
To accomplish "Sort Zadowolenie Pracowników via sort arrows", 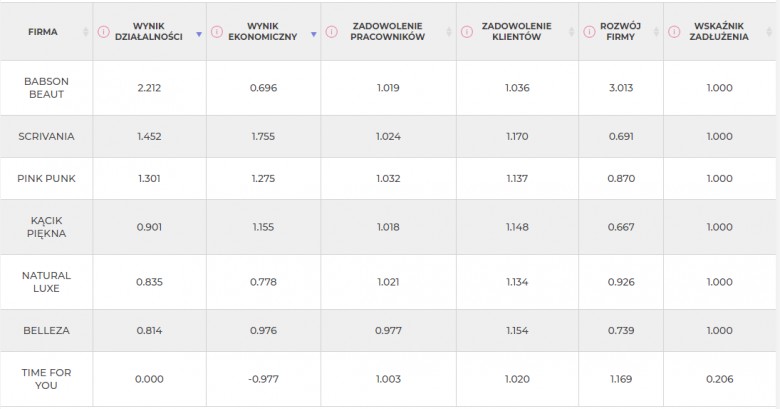I will click(x=449, y=32).
